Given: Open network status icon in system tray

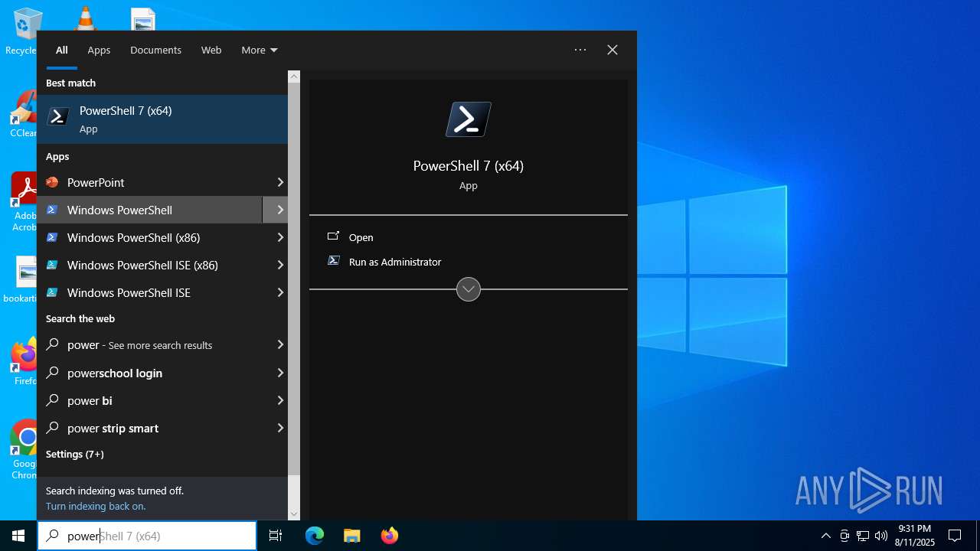Looking at the screenshot, I should [863, 536].
